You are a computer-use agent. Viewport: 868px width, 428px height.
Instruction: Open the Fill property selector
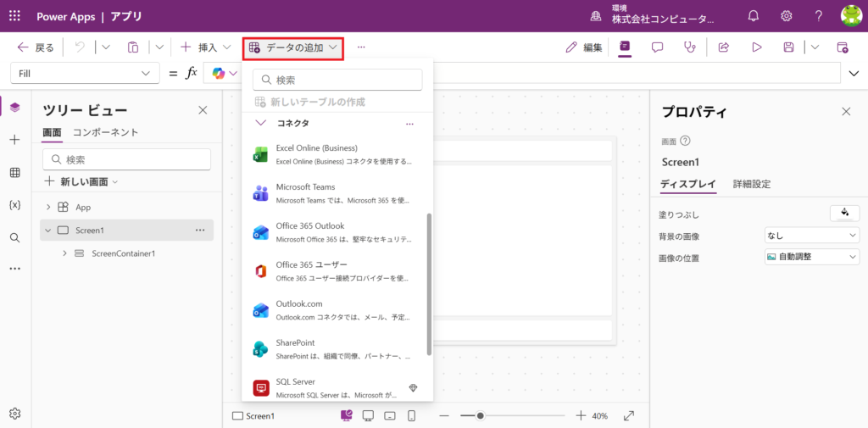coord(86,73)
